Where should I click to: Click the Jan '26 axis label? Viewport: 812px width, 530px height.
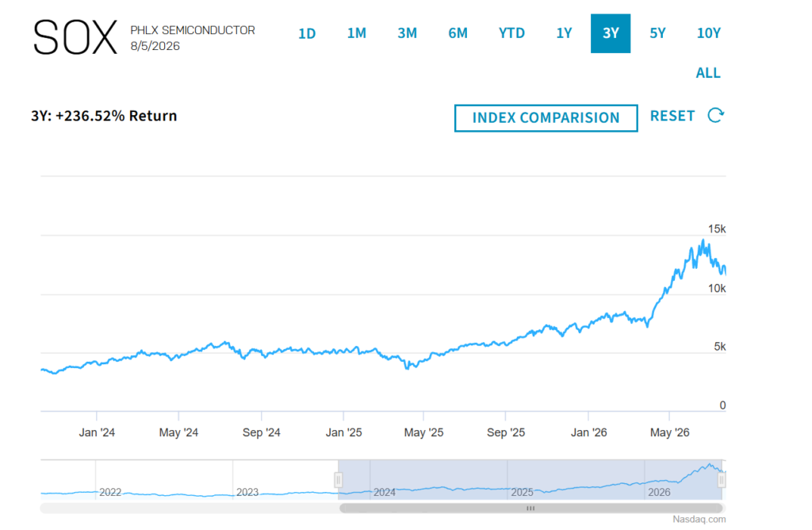pos(589,432)
